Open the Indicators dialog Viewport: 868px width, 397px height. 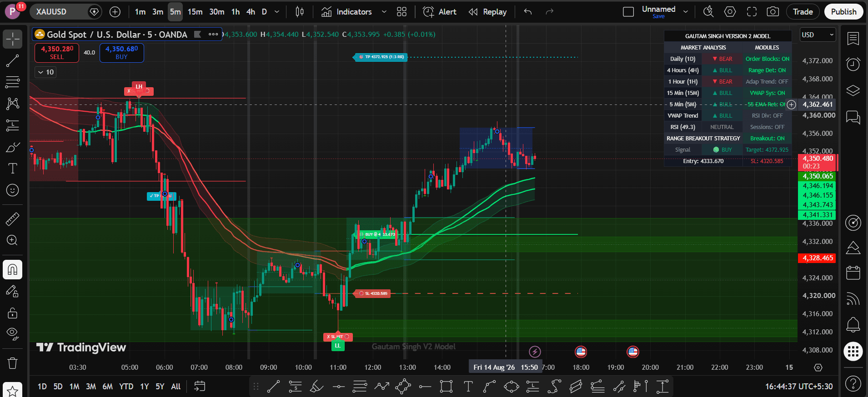point(347,12)
